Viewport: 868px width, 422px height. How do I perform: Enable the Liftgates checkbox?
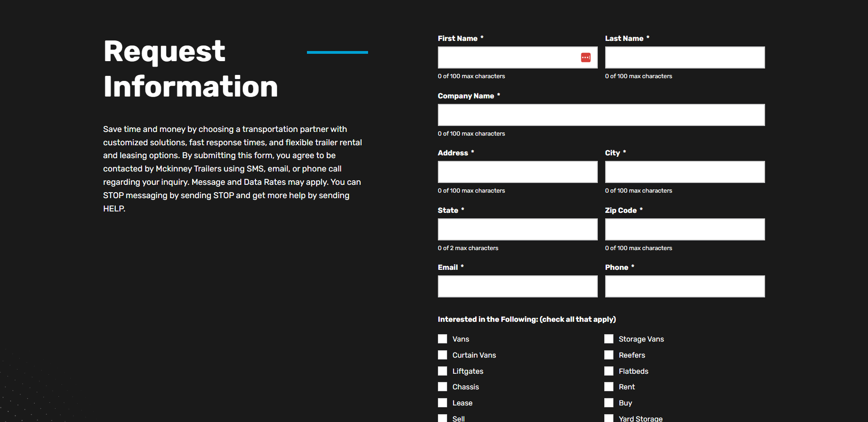point(443,371)
